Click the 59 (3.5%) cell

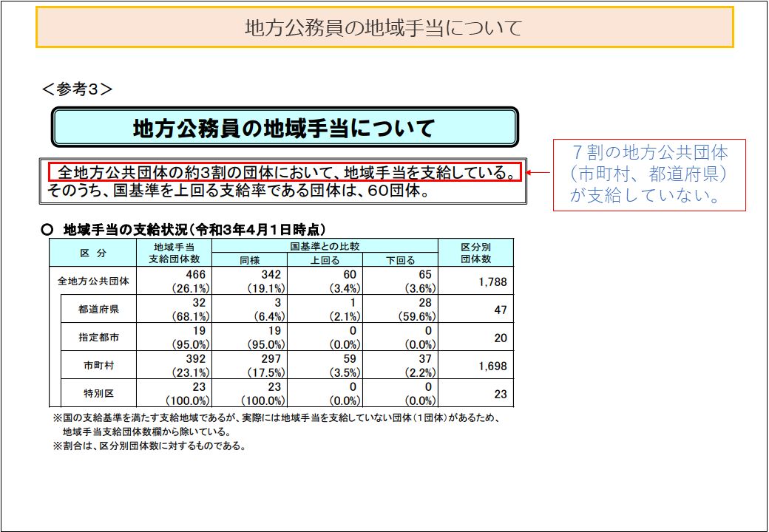click(325, 365)
